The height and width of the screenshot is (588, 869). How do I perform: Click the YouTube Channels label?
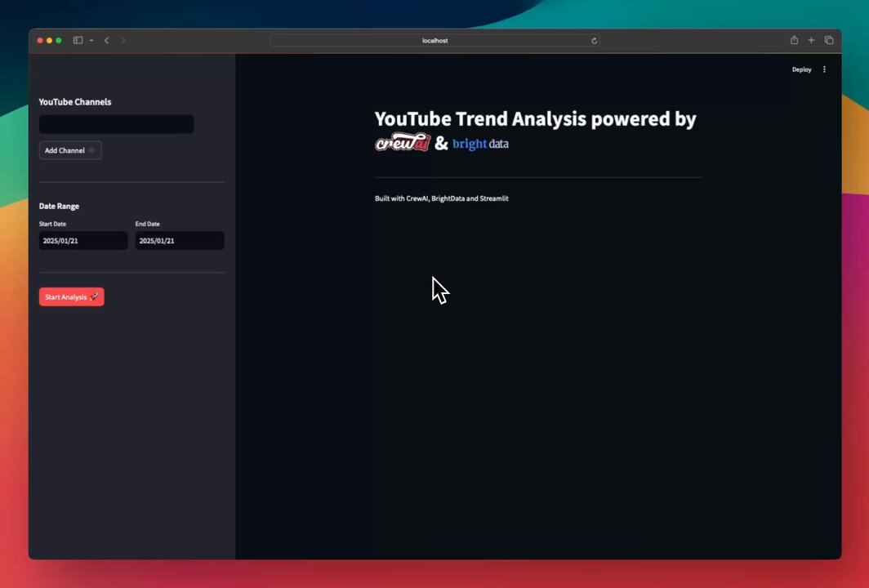coord(75,102)
